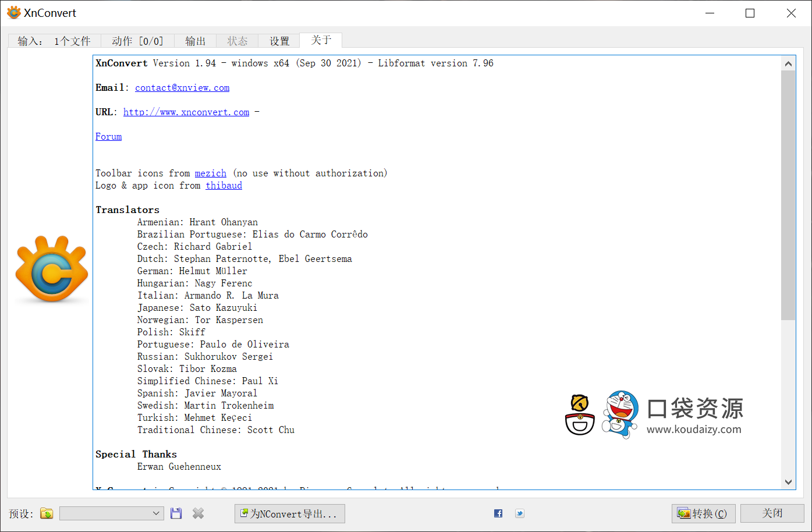Image resolution: width=812 pixels, height=532 pixels.
Task: Open the Twitter page icon
Action: pos(520,513)
